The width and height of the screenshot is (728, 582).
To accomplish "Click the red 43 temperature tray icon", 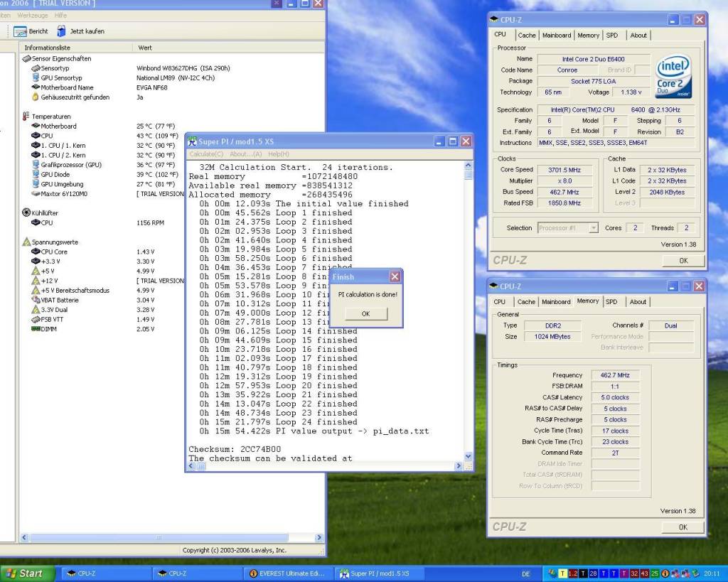I will click(644, 573).
